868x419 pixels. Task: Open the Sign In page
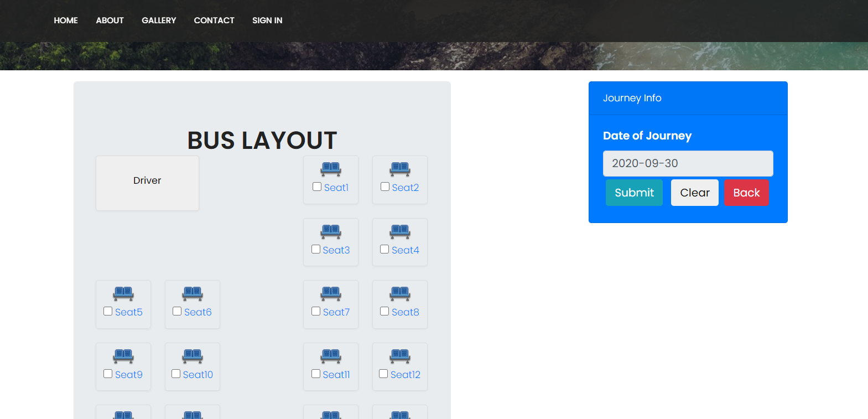click(x=267, y=20)
